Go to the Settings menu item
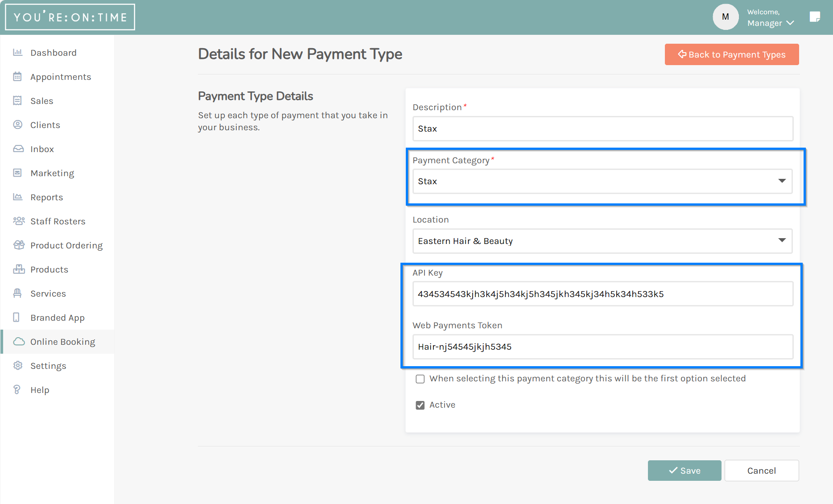 [49, 365]
